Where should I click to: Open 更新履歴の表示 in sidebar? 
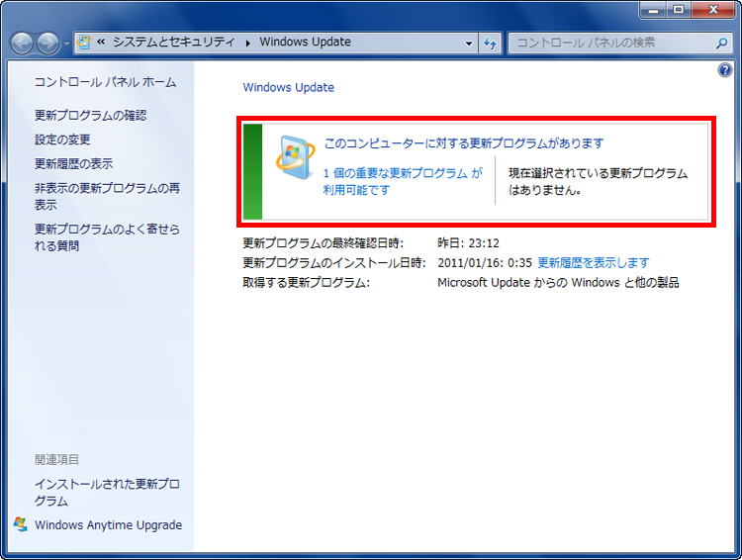tap(74, 163)
